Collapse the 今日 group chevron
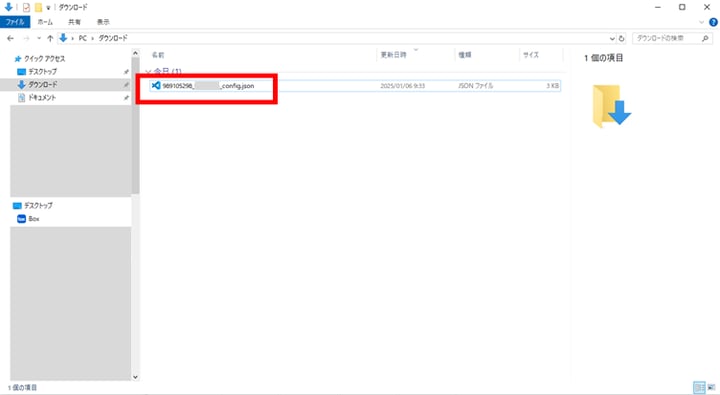The image size is (720, 395). tap(148, 72)
